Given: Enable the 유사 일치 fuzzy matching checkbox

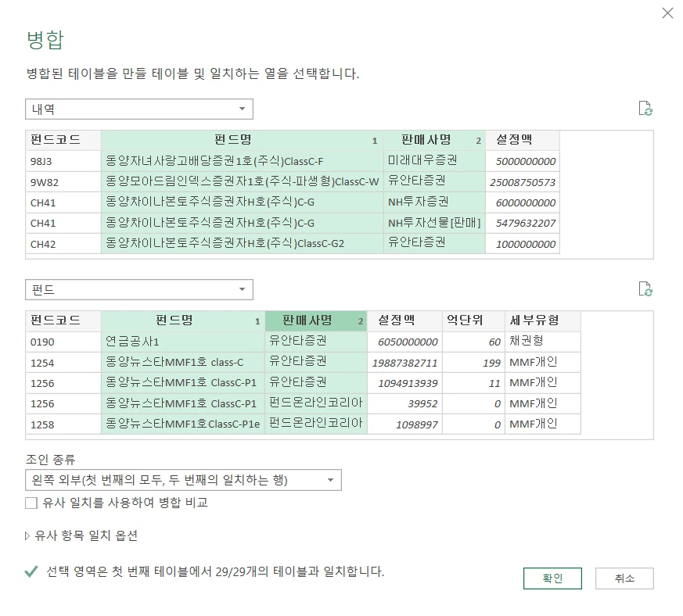Looking at the screenshot, I should coord(31,503).
